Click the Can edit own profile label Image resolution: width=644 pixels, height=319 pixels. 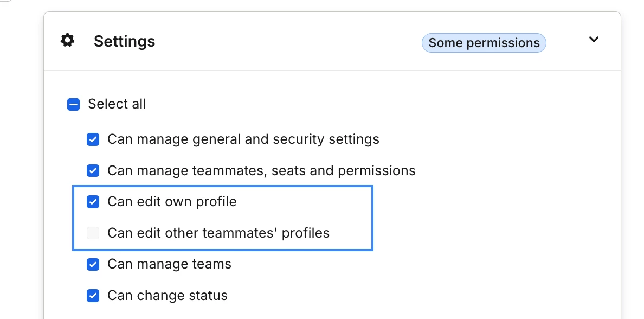(x=172, y=202)
